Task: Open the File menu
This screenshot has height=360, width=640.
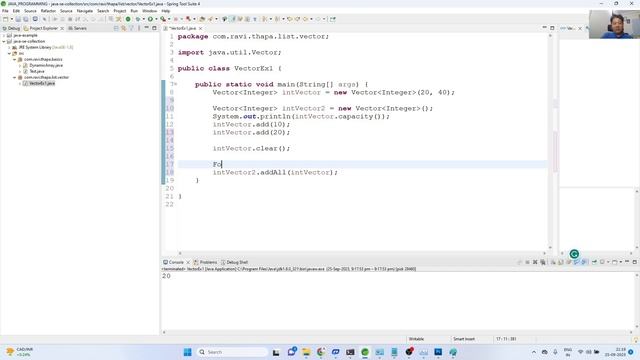Action: click(5, 11)
